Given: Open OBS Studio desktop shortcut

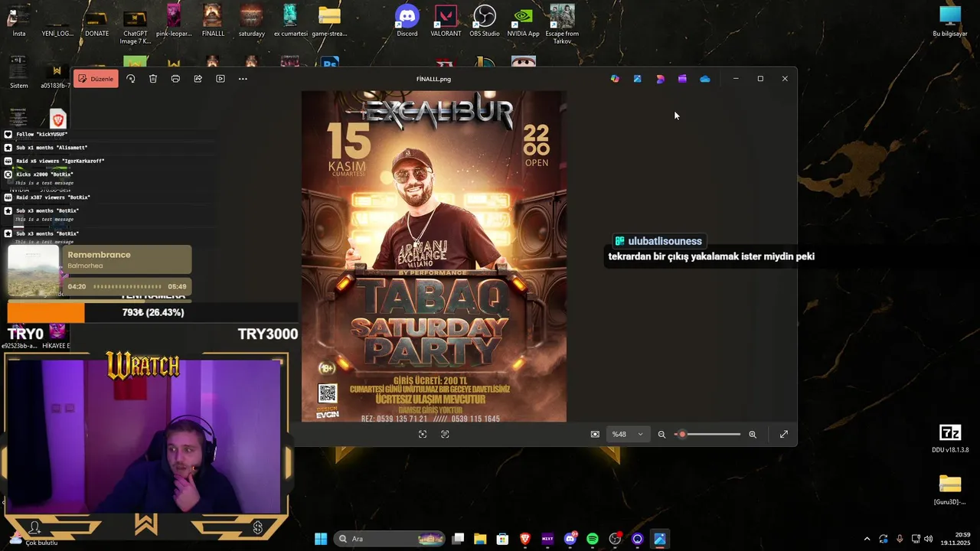Looking at the screenshot, I should [485, 21].
